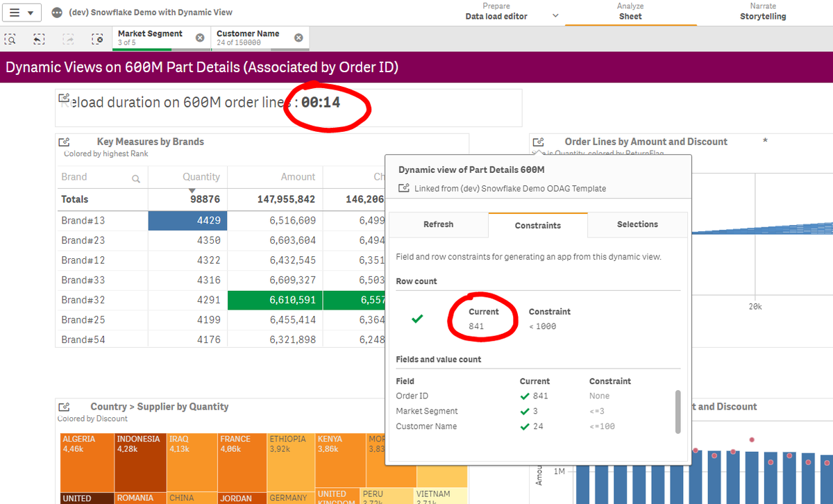
Task: Click the globe icon beside the app title
Action: [x=58, y=12]
